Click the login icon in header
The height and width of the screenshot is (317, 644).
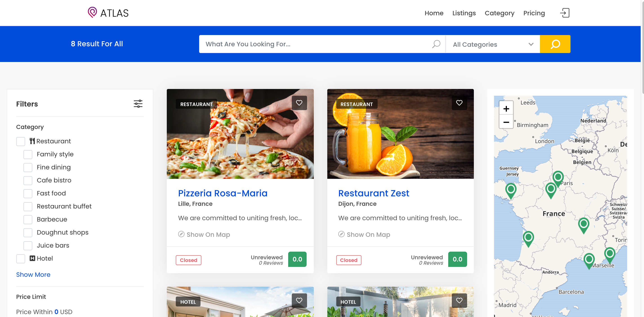[564, 13]
